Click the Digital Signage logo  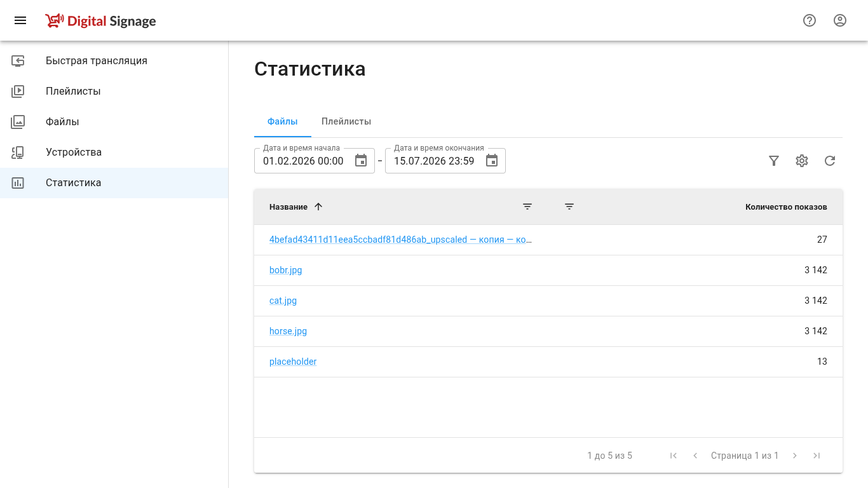point(100,21)
